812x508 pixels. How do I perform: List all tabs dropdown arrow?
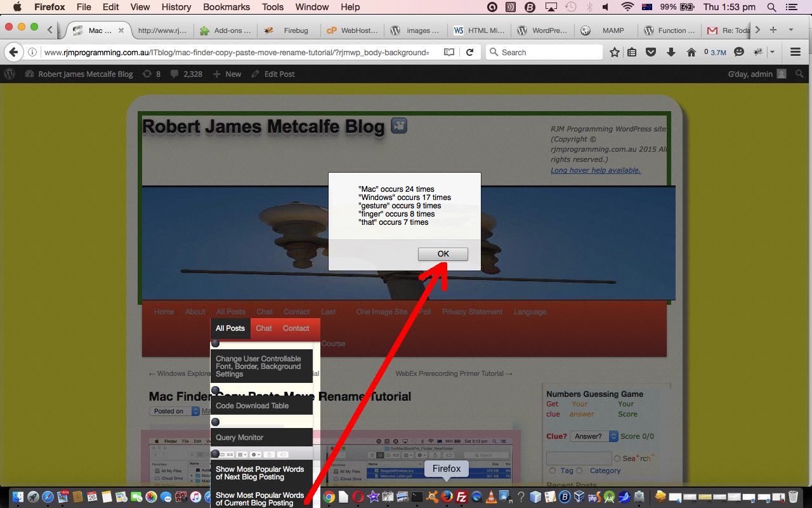(790, 30)
